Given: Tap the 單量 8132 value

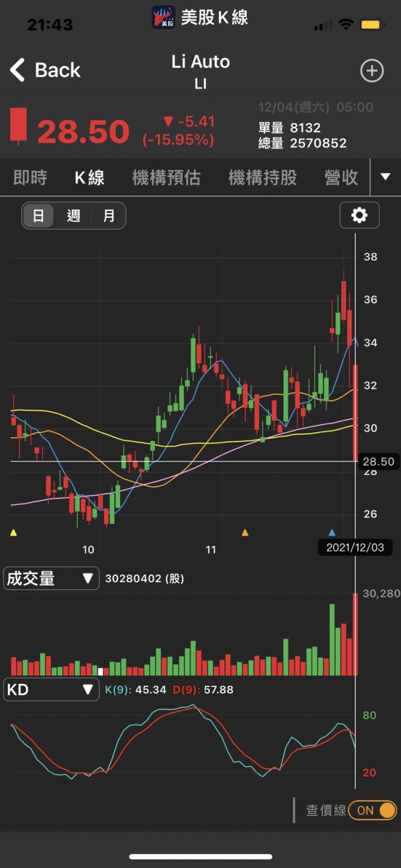Looking at the screenshot, I should (290, 127).
